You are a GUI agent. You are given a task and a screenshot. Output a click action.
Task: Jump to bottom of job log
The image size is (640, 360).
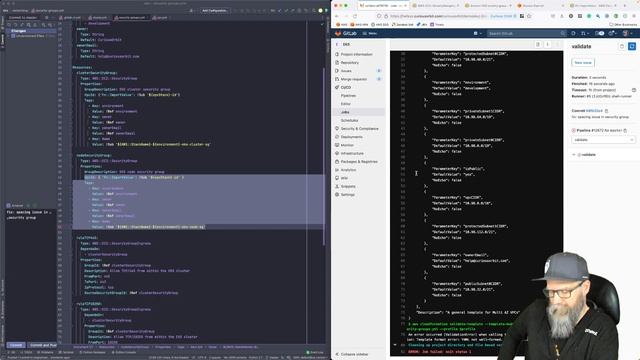click(x=547, y=44)
